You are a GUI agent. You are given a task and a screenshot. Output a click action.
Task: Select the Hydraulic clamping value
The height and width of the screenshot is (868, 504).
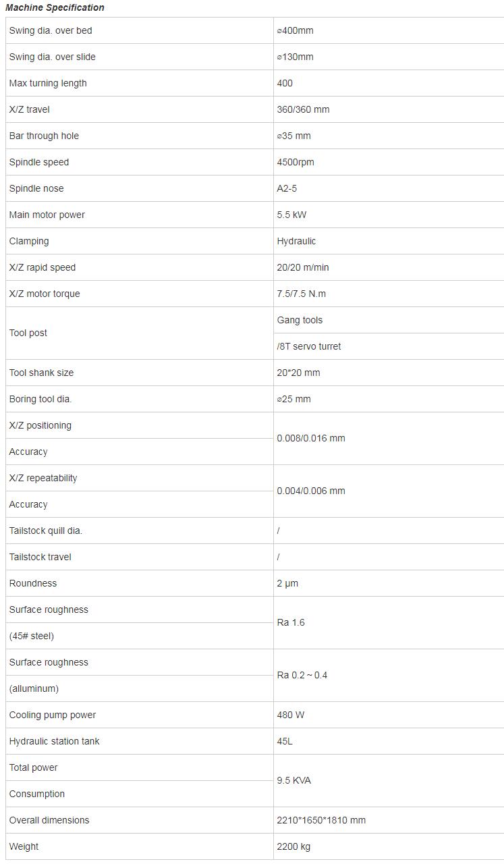pos(296,241)
